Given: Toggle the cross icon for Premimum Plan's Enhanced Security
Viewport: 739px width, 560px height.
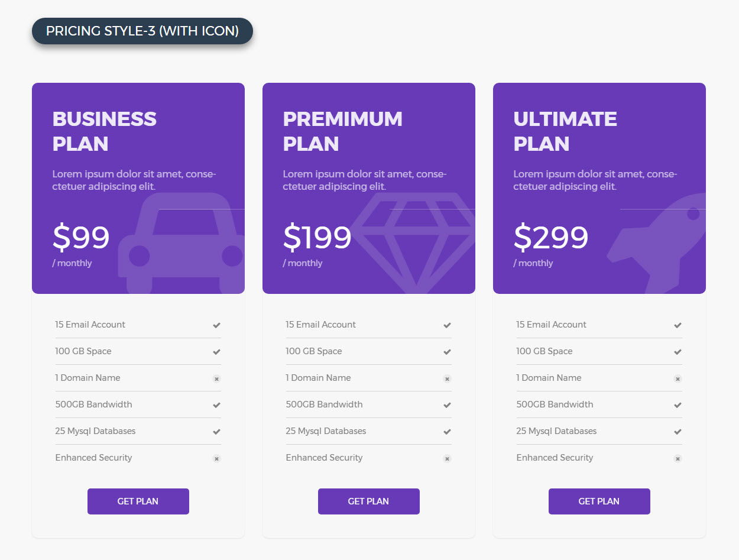Looking at the screenshot, I should 447,458.
